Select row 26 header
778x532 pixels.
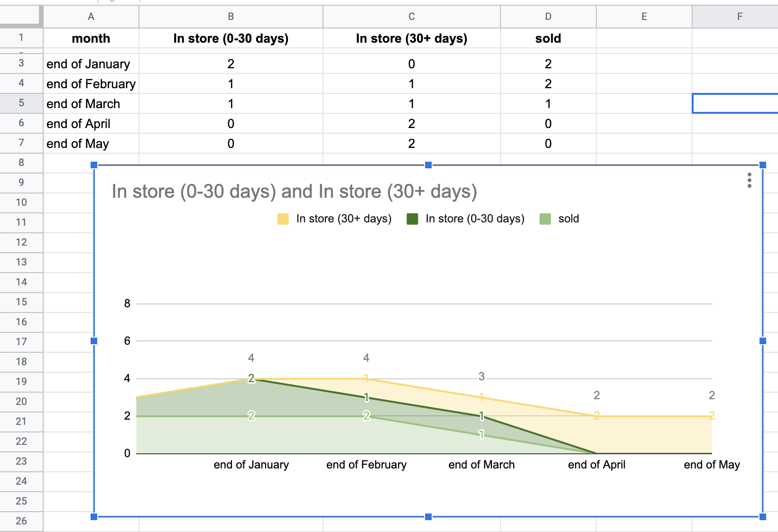(x=21, y=521)
